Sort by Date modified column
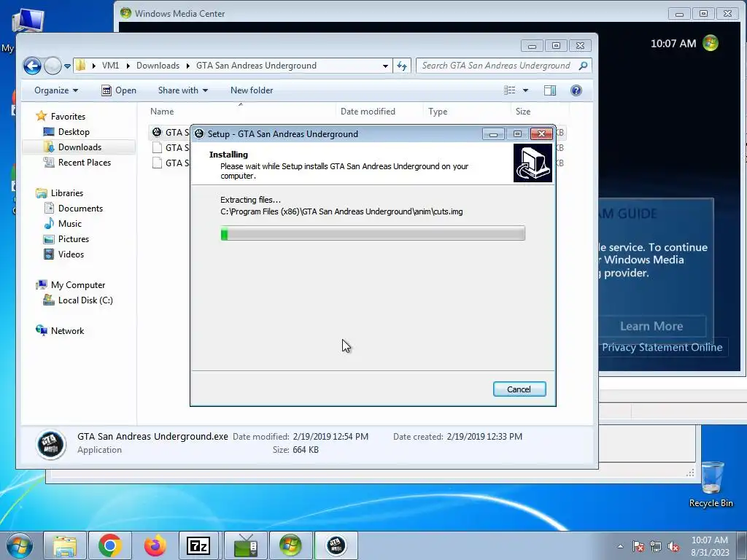This screenshot has width=747, height=560. tap(368, 112)
